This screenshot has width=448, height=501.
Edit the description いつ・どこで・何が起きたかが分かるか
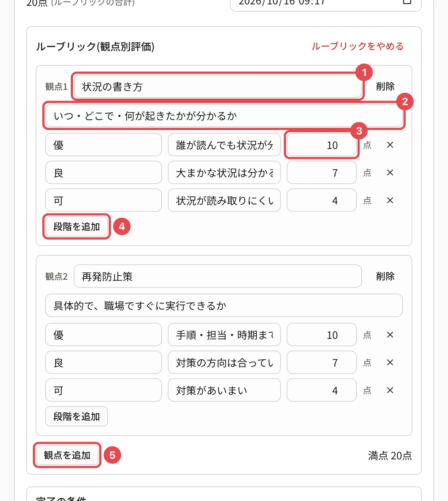[224, 116]
